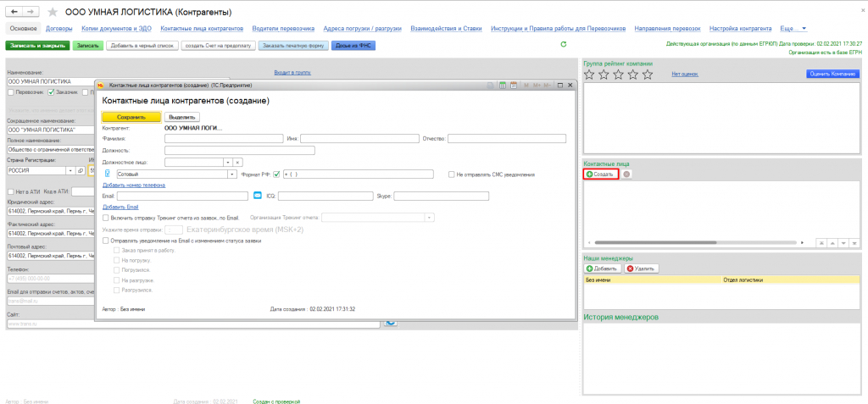Switch to the Основное tab
Screen dimensions: 868x404
point(23,28)
